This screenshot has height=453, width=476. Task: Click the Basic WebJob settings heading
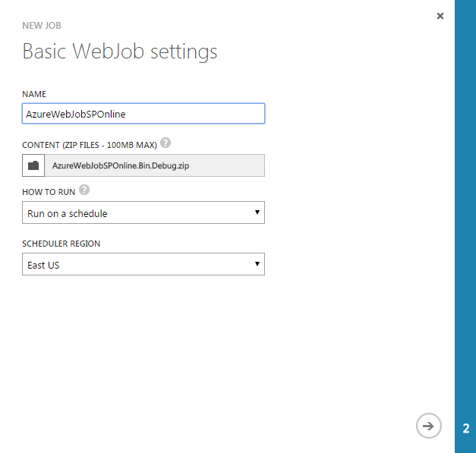coord(120,52)
